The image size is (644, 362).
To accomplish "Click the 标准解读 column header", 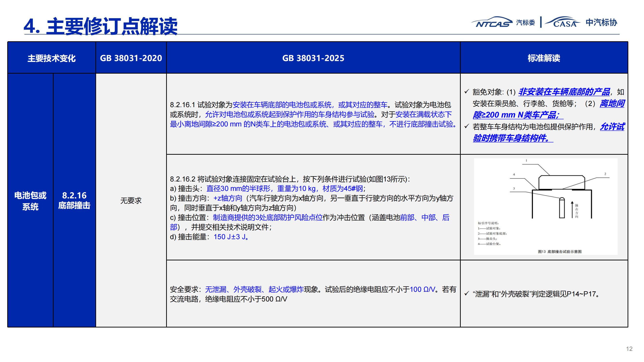I will pos(544,58).
